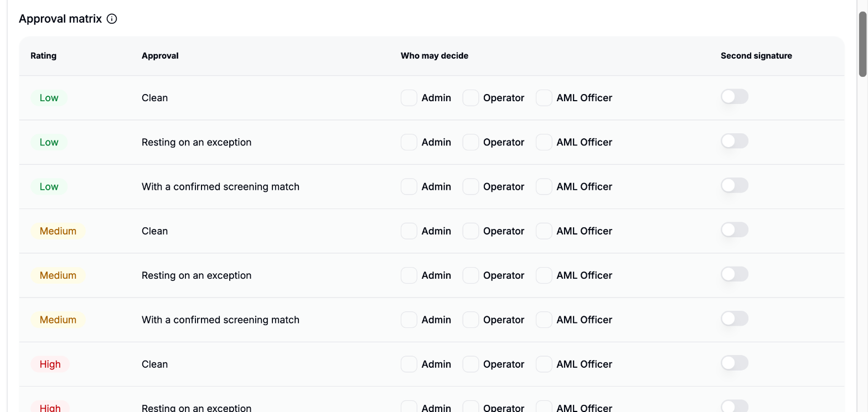Image resolution: width=868 pixels, height=412 pixels.
Task: Check Operator for Medium Clean approval
Action: coord(471,231)
